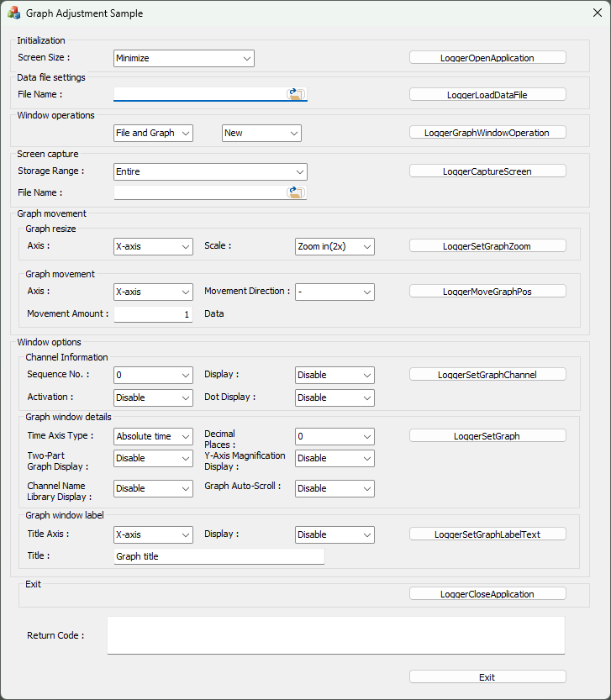Open the Screen Size dropdown
611x700 pixels.
(x=183, y=58)
